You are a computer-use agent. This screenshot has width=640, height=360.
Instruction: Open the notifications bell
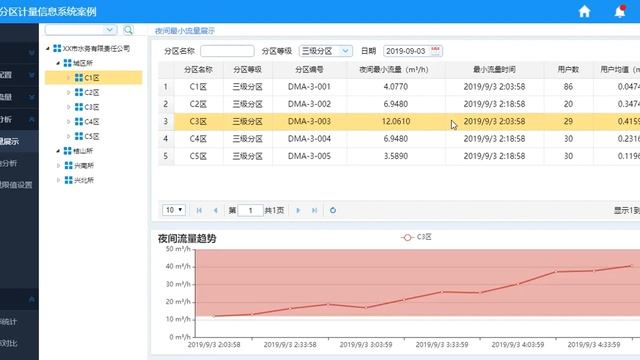click(x=620, y=11)
